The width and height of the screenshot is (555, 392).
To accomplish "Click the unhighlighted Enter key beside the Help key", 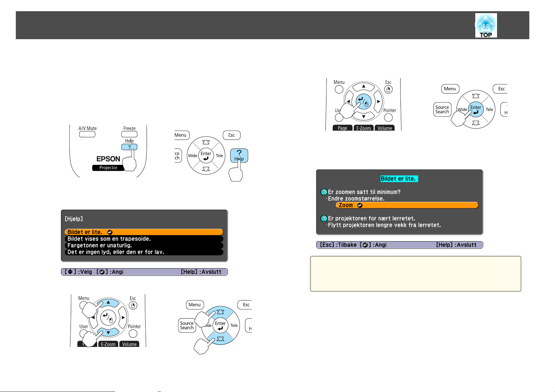I will coord(206,156).
